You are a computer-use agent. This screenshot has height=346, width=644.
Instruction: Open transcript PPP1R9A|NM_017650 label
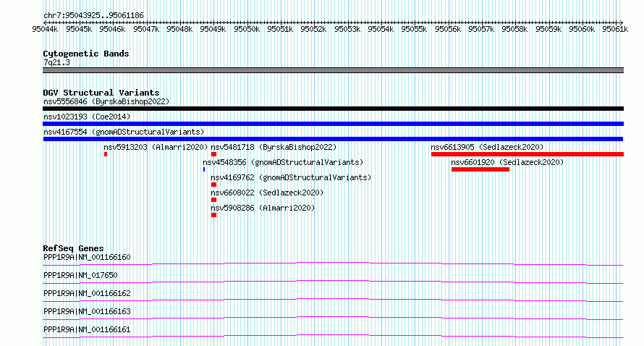[80, 275]
